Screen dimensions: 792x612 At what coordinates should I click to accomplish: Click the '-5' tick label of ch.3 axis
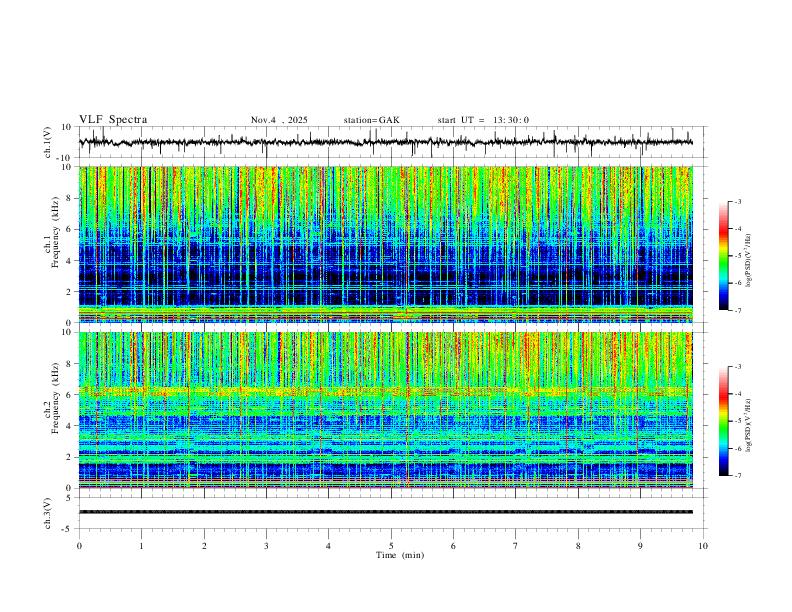click(68, 529)
